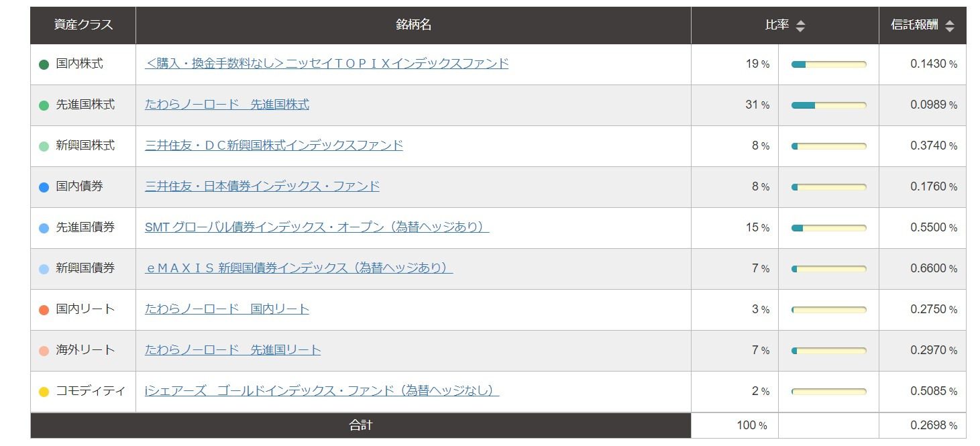The height and width of the screenshot is (446, 980).
Task: Click the 15% ratio bar for 先進国債券
Action: click(829, 228)
